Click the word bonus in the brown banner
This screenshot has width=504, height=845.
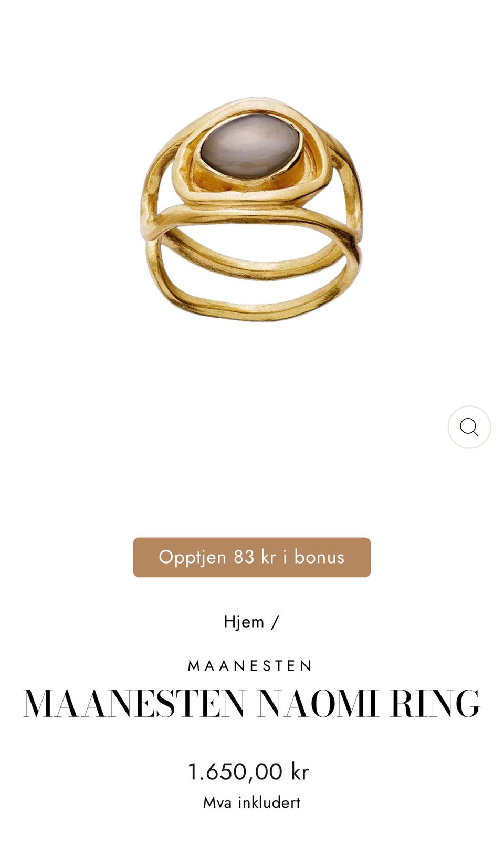point(319,557)
